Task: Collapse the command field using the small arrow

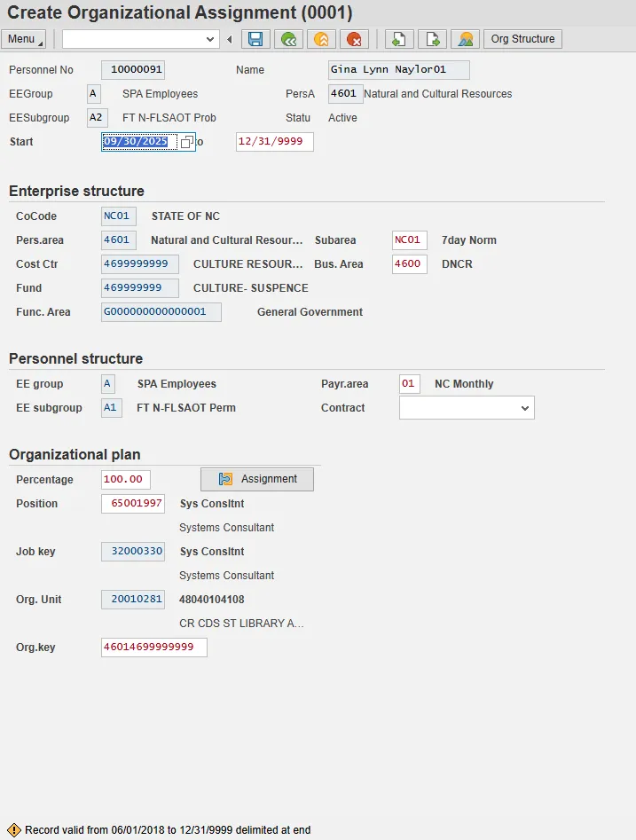Action: 230,39
